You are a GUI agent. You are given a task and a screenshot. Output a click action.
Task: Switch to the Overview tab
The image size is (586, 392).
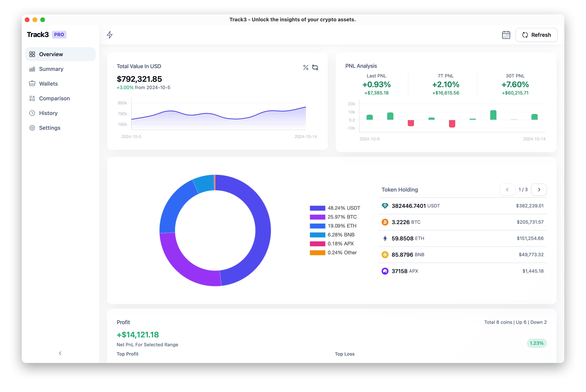pos(51,54)
